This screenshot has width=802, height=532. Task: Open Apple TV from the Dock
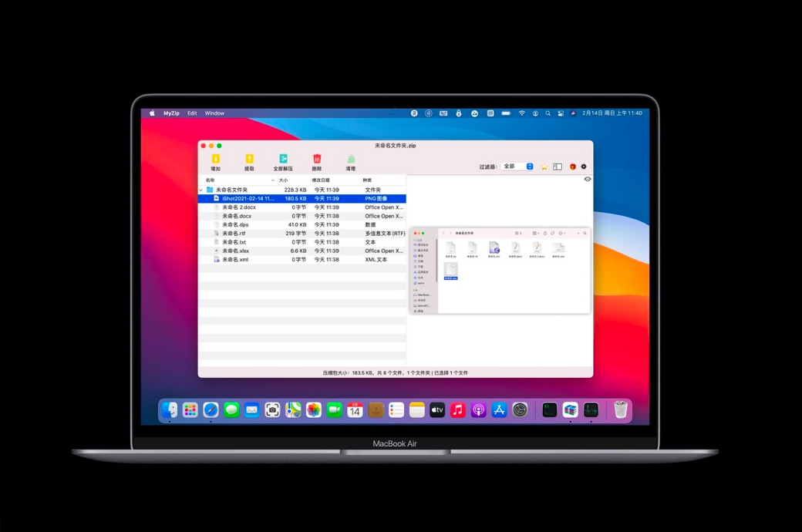tap(437, 409)
